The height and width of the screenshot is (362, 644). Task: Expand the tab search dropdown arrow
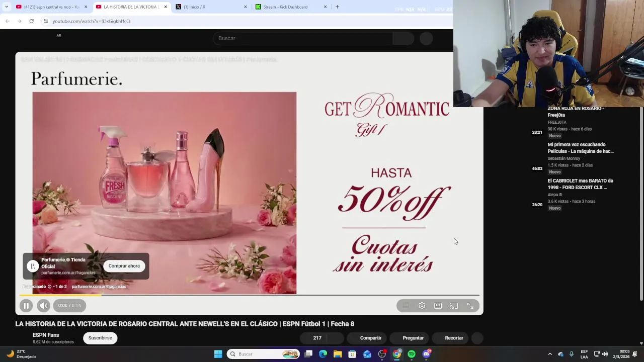pyautogui.click(x=7, y=7)
